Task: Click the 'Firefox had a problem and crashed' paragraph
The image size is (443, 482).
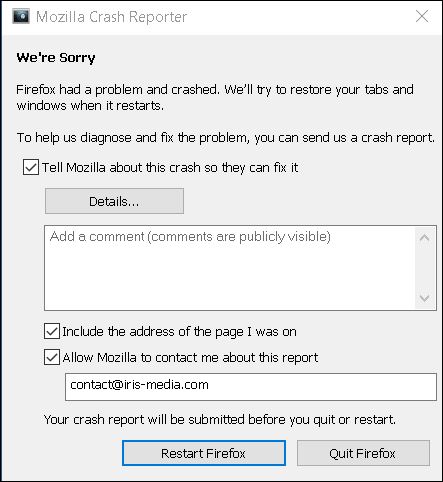Action: pyautogui.click(x=215, y=97)
